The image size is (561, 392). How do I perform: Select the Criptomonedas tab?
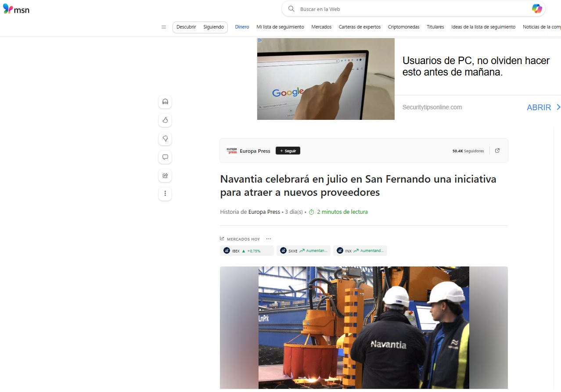[403, 27]
